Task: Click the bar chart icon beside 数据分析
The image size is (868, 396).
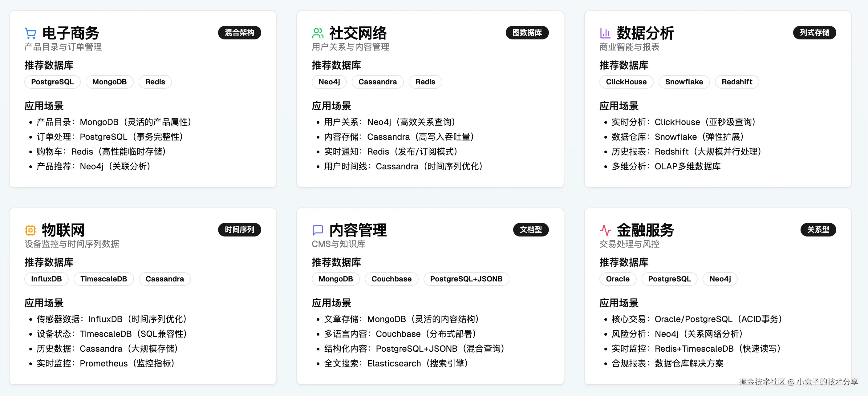Action: (605, 33)
